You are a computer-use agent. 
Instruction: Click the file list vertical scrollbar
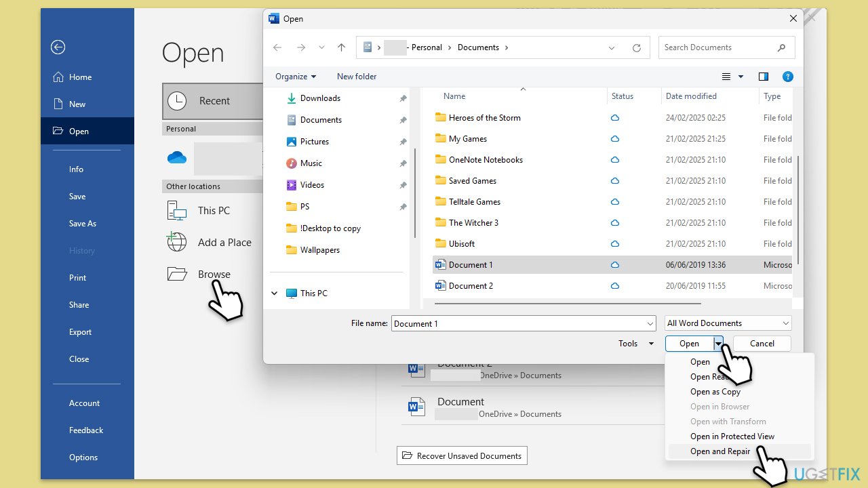coord(797,210)
